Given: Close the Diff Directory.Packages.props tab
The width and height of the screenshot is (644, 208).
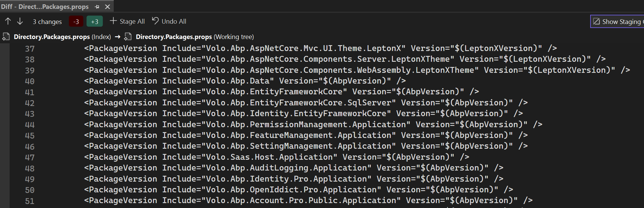Looking at the screenshot, I should [107, 7].
